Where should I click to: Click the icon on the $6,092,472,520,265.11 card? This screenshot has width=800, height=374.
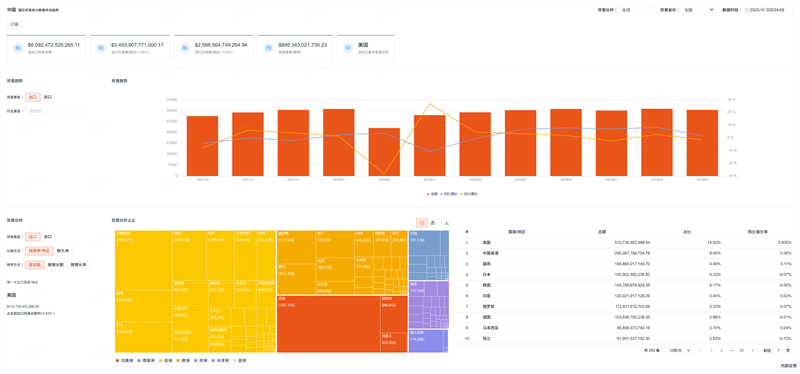pyautogui.click(x=18, y=48)
